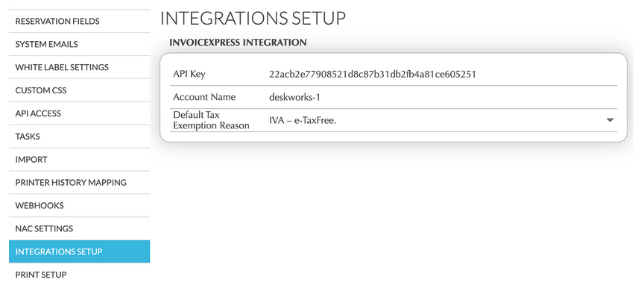644x303 pixels.
Task: Open Reservation Fields settings
Action: click(79, 21)
